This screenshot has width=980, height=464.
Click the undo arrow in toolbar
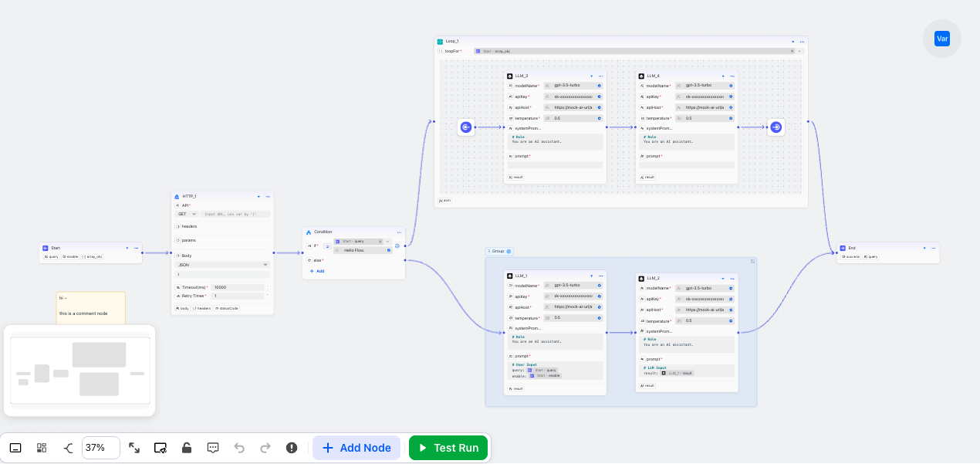click(239, 448)
